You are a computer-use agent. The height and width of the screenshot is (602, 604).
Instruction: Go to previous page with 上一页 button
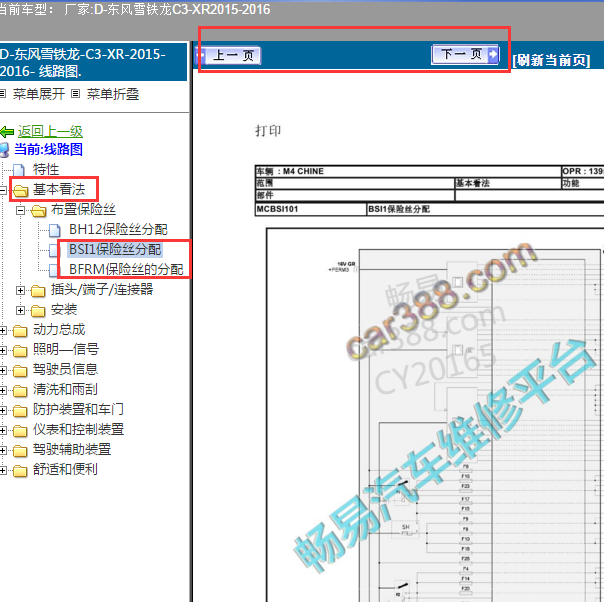pos(228,55)
